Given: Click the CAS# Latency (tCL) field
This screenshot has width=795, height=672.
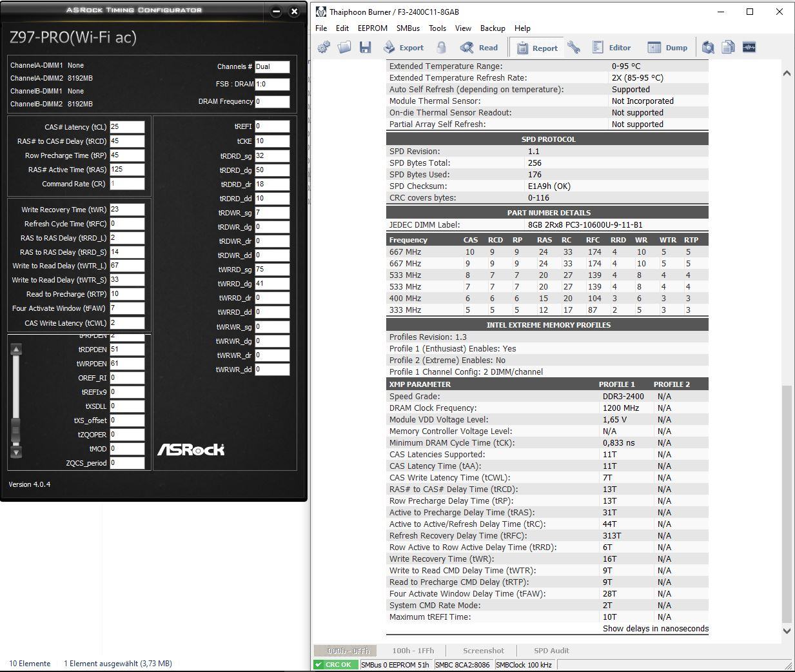Looking at the screenshot, I should pos(127,127).
